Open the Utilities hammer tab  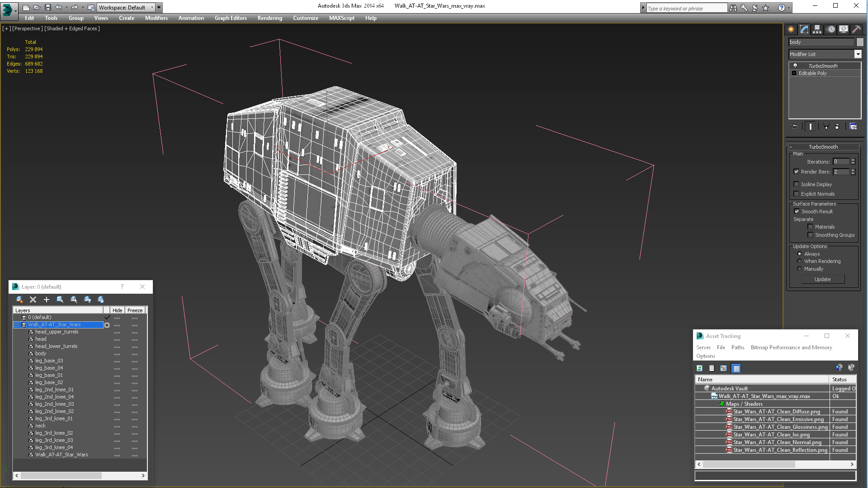(856, 29)
